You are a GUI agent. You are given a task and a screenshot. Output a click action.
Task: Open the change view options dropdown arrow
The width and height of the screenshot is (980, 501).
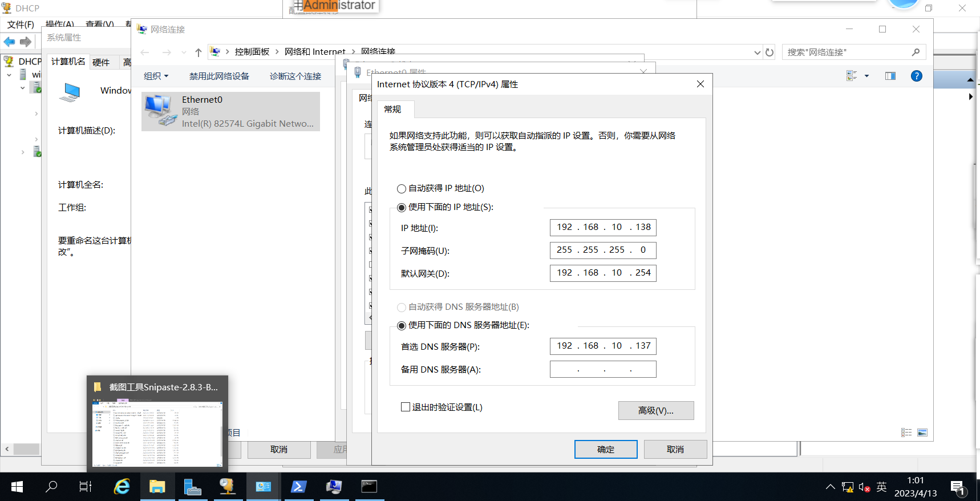866,76
